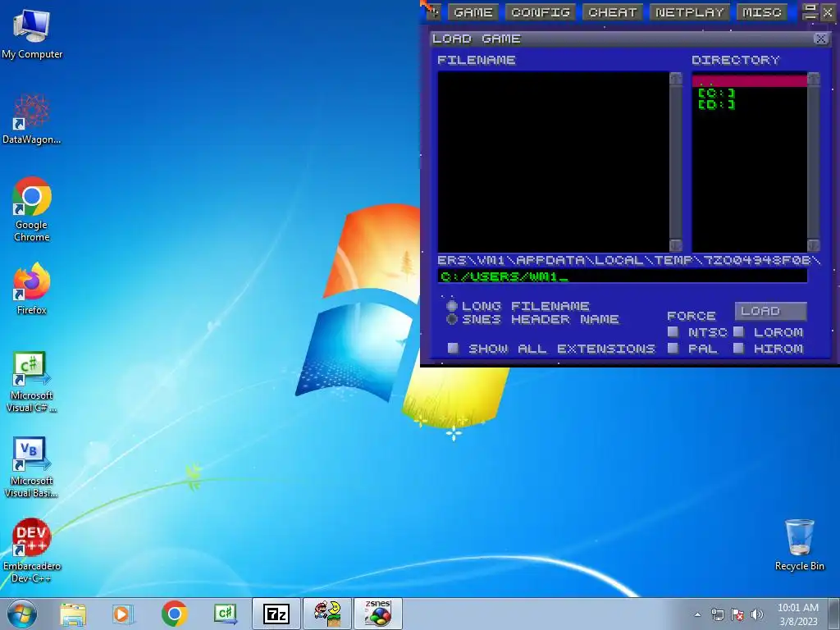
Task: Click the path input field showing C:/USERS/WM1
Action: pos(622,276)
